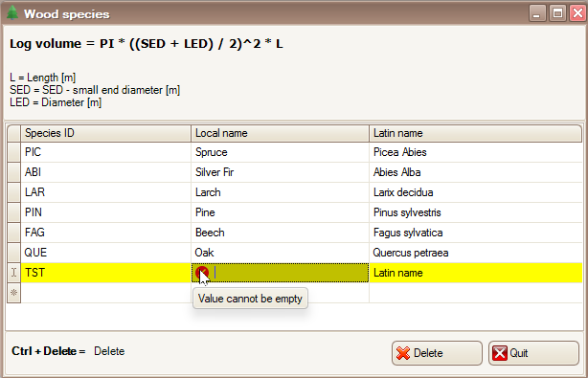Viewport: 588px width, 378px height.
Task: Click the Delete button
Action: [437, 353]
